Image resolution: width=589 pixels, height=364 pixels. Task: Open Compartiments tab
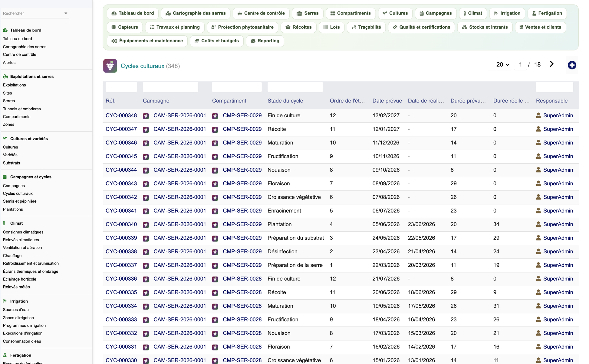click(x=350, y=13)
